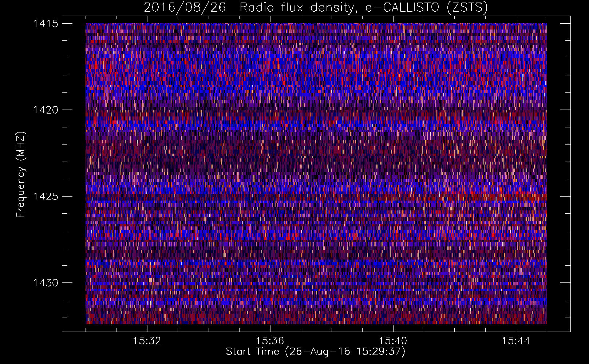The width and height of the screenshot is (589, 364).
Task: Click the 1415 frequency tick label
Action: pos(46,24)
